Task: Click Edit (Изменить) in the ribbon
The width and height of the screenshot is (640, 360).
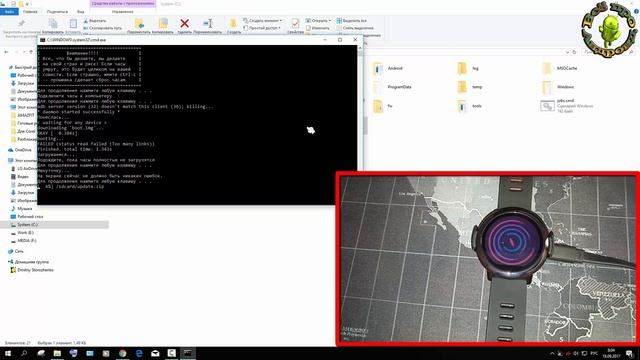Action: [x=318, y=28]
